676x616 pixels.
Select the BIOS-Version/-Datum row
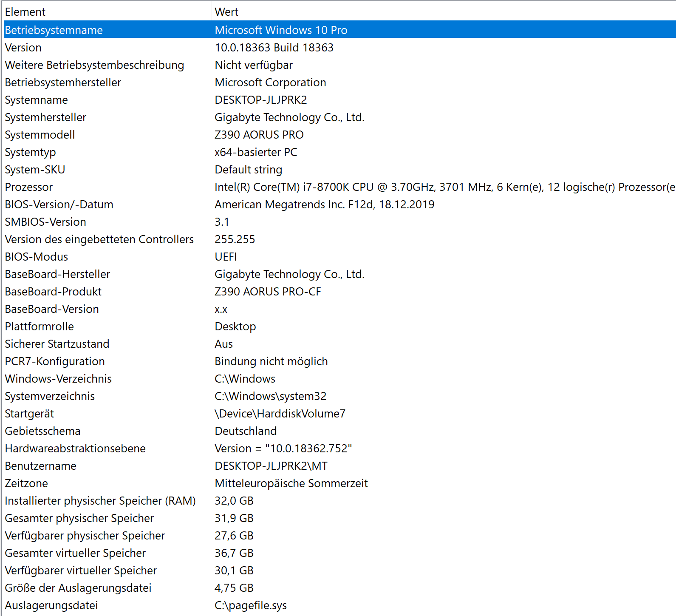click(339, 204)
